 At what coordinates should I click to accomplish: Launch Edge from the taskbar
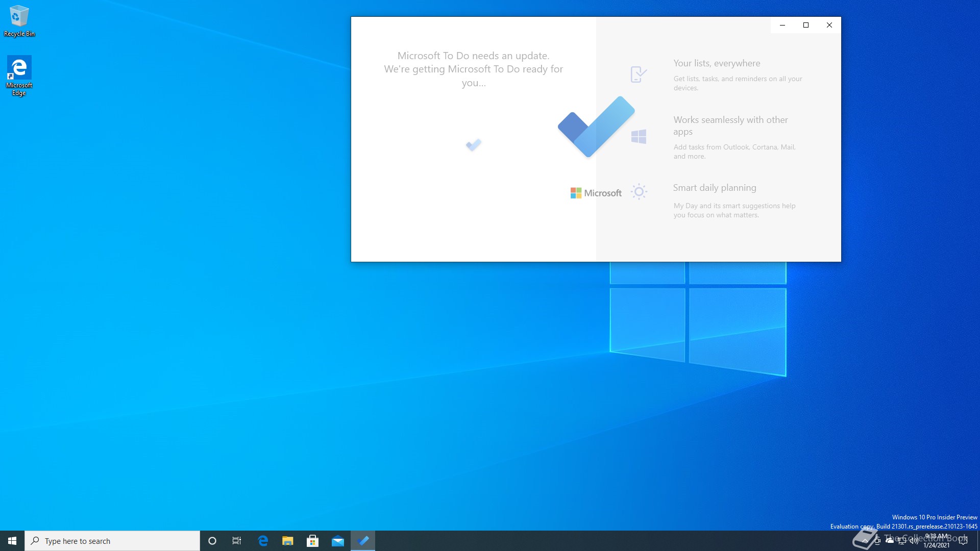pyautogui.click(x=263, y=541)
